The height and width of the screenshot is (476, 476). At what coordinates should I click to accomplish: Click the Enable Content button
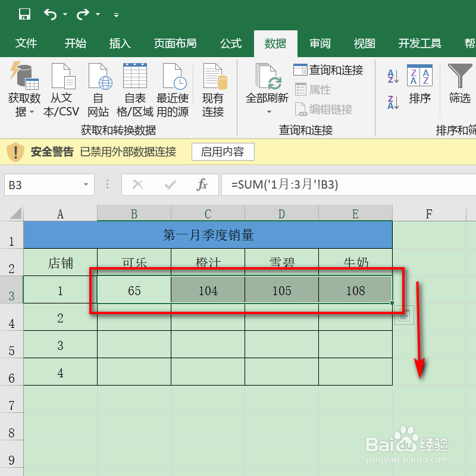pos(223,152)
